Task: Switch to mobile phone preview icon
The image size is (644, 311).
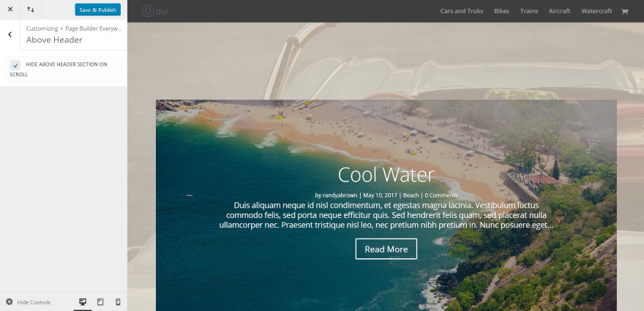Action: point(118,302)
